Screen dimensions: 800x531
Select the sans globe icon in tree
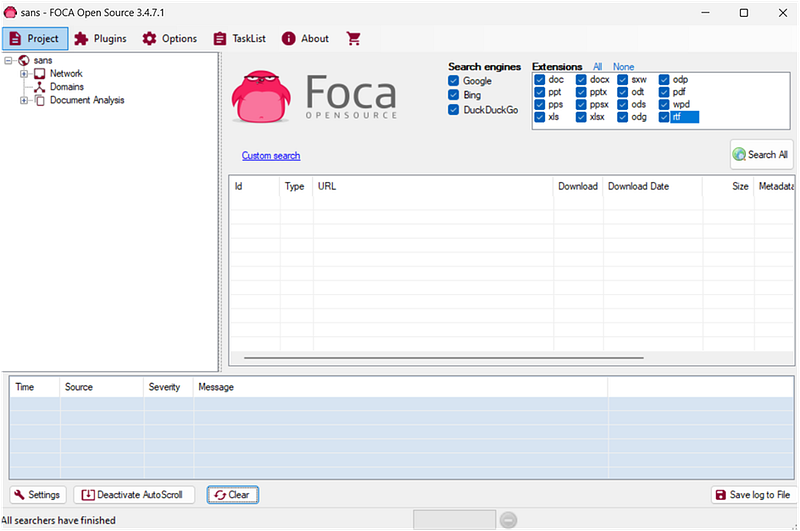coord(23,60)
